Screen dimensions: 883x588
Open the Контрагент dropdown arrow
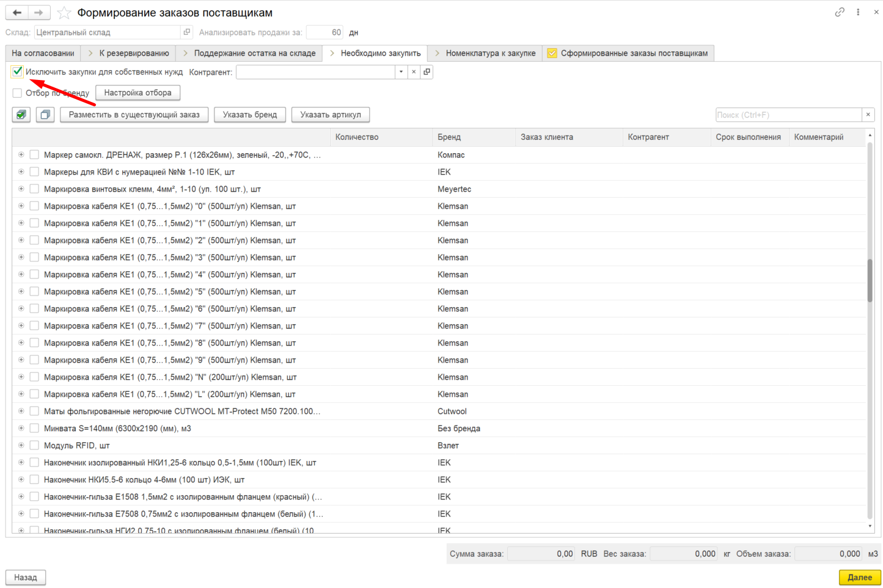coord(401,72)
